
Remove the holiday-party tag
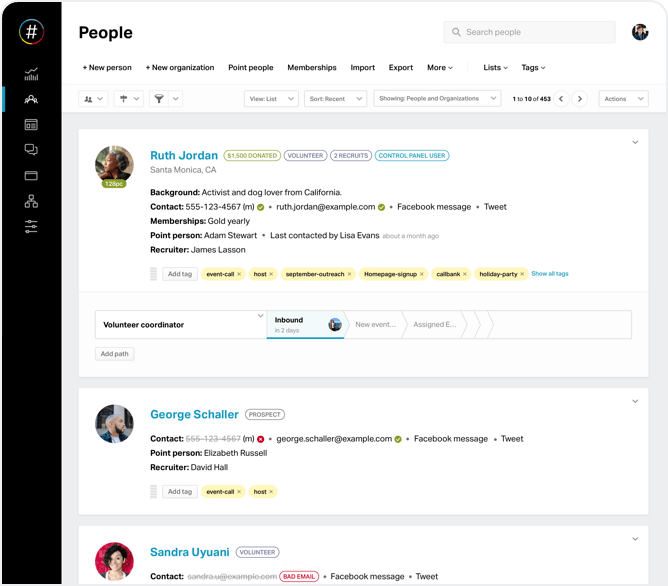[522, 274]
